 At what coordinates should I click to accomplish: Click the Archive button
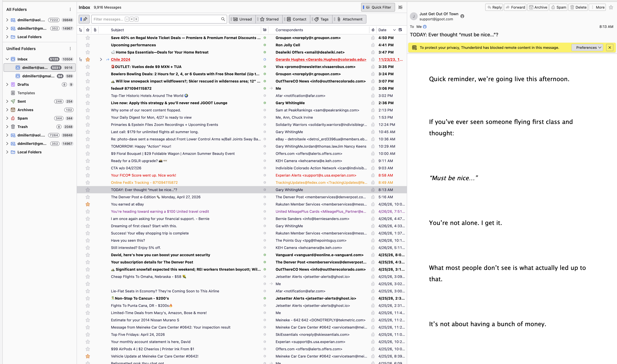tap(538, 7)
